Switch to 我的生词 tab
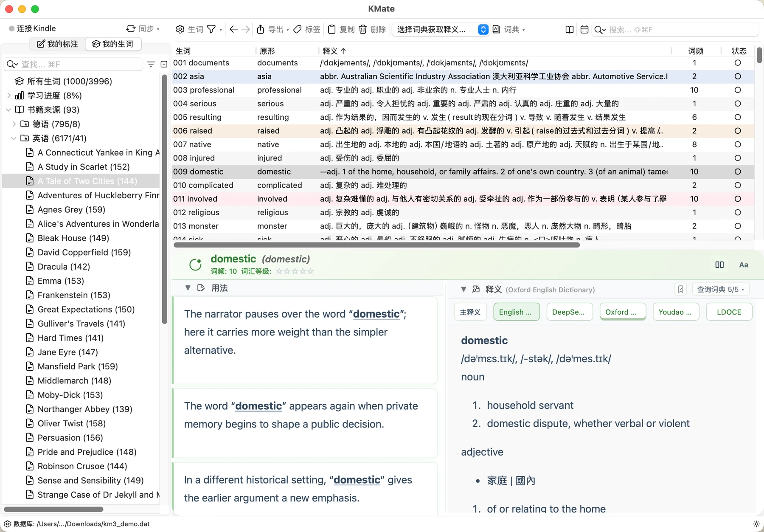The height and width of the screenshot is (532, 764). (x=113, y=44)
